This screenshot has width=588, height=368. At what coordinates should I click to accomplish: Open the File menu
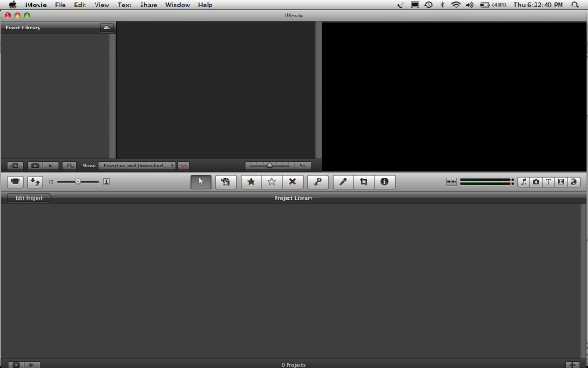click(60, 5)
